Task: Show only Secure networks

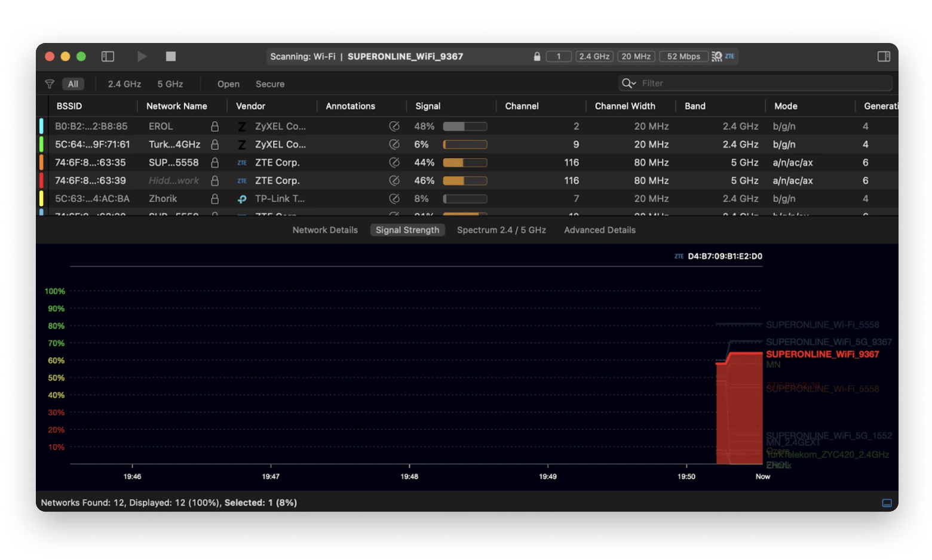Action: tap(270, 84)
